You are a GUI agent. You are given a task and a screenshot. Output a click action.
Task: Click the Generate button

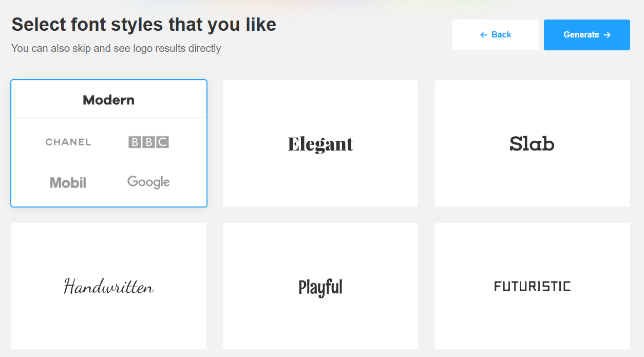(586, 35)
